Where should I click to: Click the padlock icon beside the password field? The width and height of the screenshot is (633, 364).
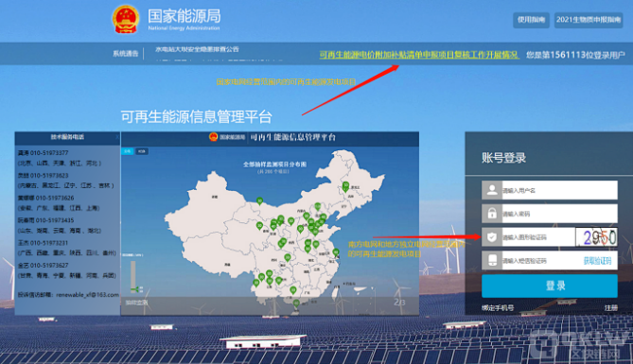[x=492, y=213]
